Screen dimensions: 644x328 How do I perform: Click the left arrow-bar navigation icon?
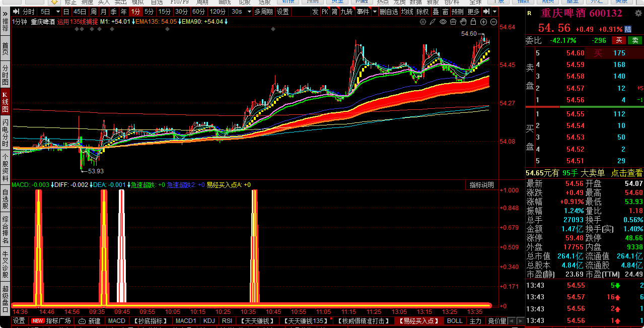pos(16,11)
